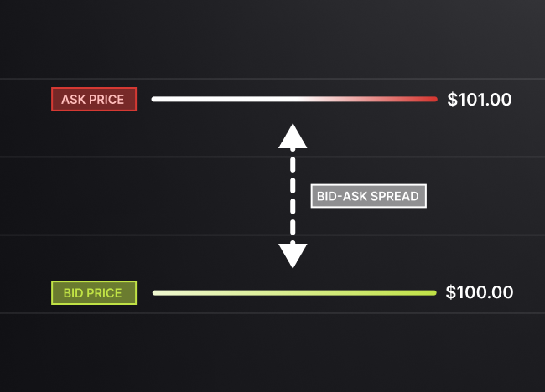This screenshot has height=392, width=545.
Task: Click the downward-pointing white arrowhead
Action: tap(293, 256)
